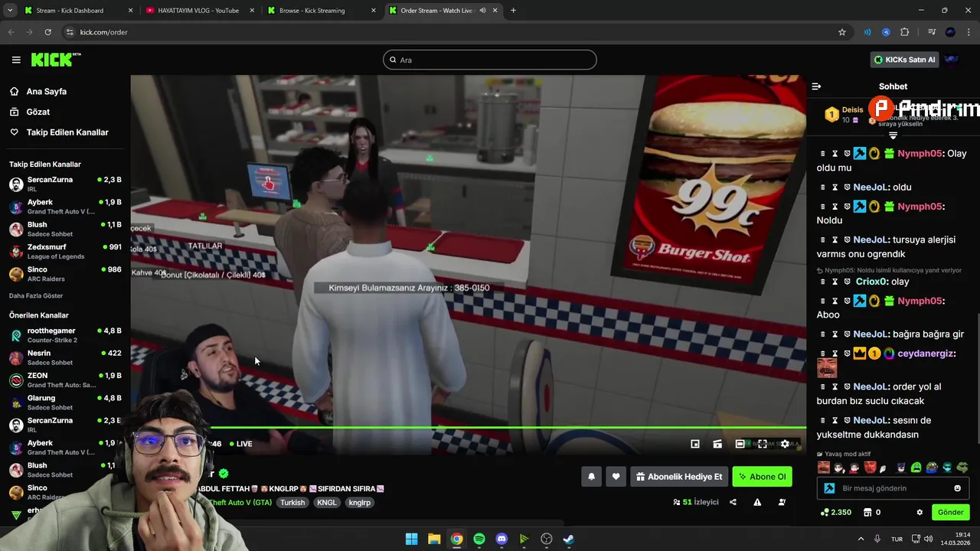
Task: Open rootthegamer recommended channel
Action: pos(64,335)
